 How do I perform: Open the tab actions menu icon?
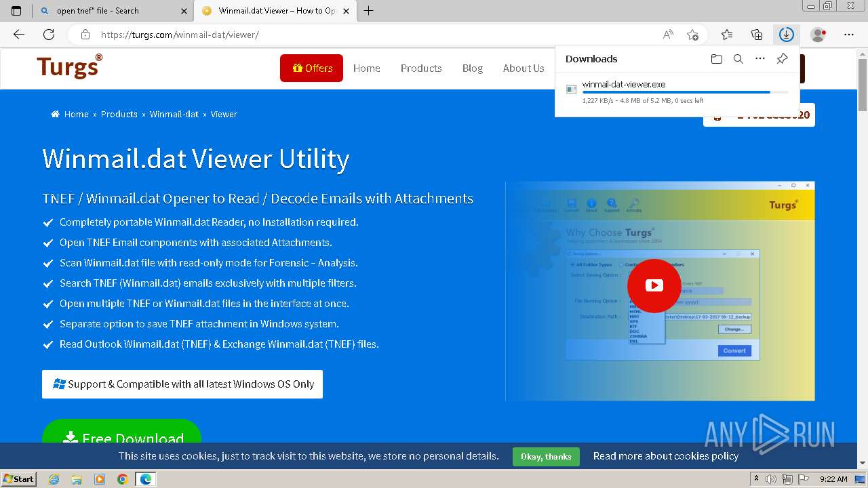[x=16, y=11]
